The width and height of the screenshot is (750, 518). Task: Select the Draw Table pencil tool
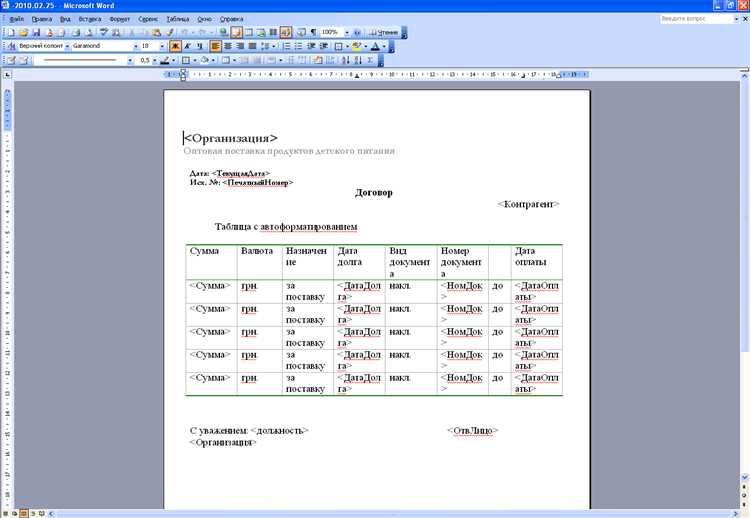click(11, 60)
